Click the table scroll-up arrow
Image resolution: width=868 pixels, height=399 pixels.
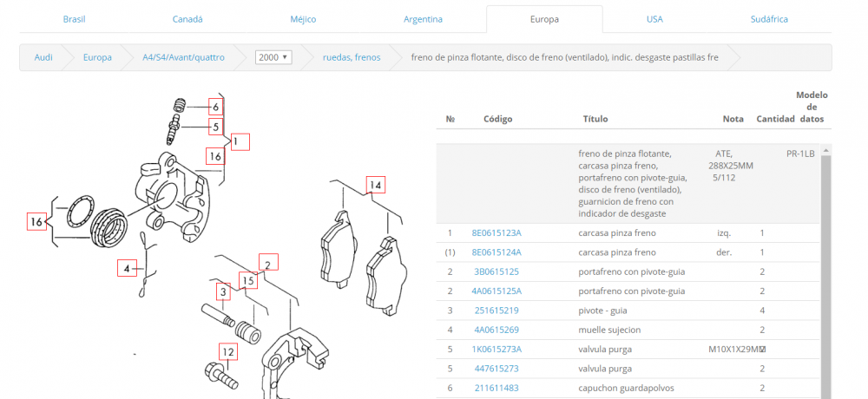[826, 150]
